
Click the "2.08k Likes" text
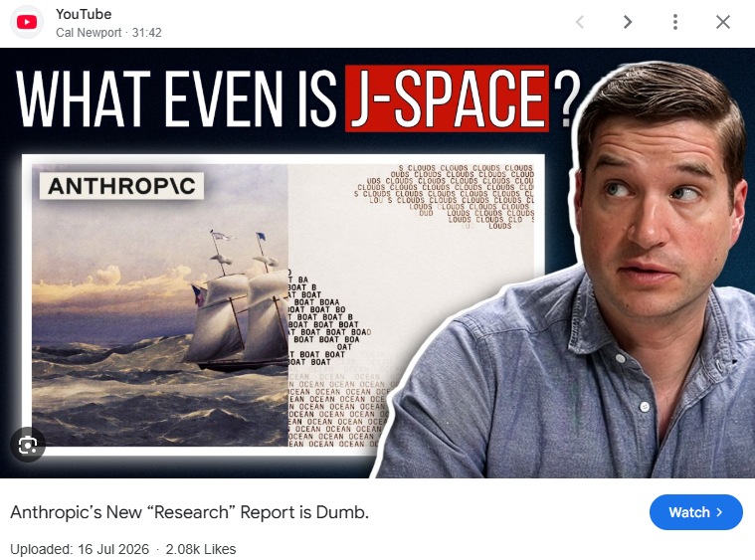click(x=201, y=549)
